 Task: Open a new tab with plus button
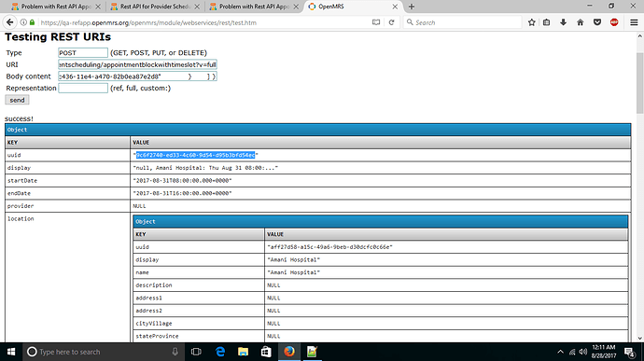(411, 7)
